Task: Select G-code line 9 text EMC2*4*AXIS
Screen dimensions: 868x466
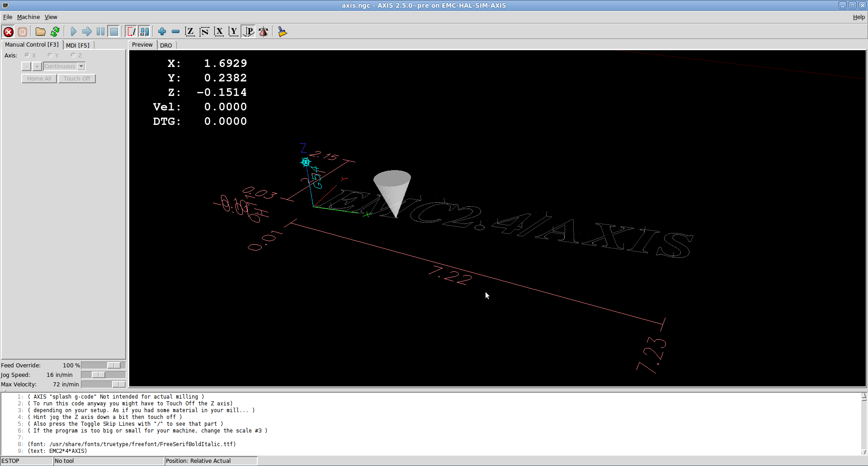Action: pyautogui.click(x=57, y=451)
